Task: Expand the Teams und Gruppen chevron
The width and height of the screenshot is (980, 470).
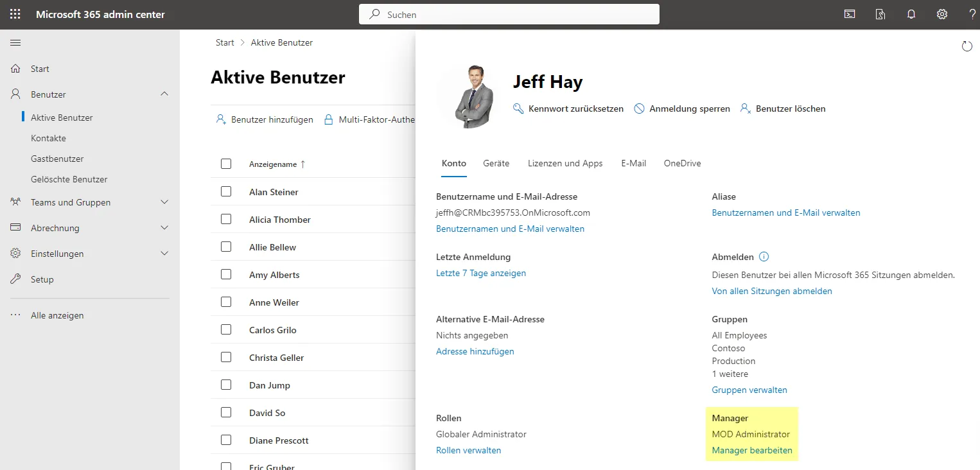Action: click(x=164, y=202)
